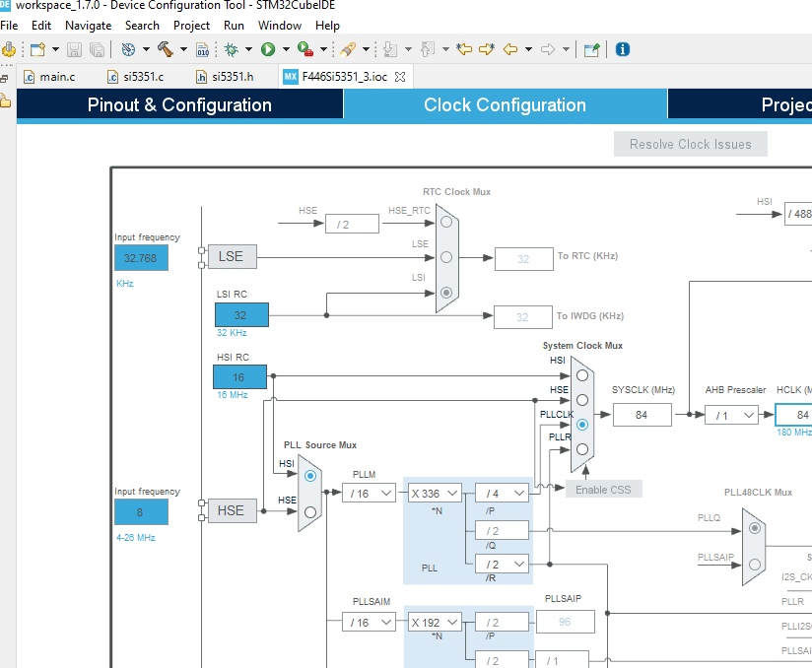Select HSI in PLL Source Mux
The width and height of the screenshot is (812, 668).
[x=310, y=476]
